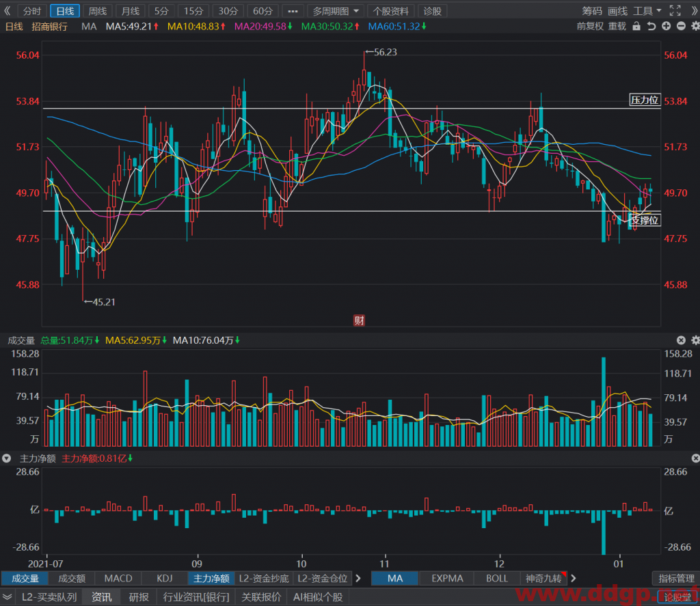
Task: Click the undo arrow icon
Action: [x=651, y=27]
